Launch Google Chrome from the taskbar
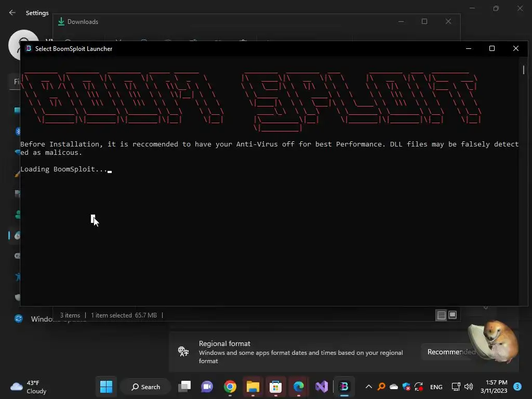The image size is (532, 399). pyautogui.click(x=230, y=387)
